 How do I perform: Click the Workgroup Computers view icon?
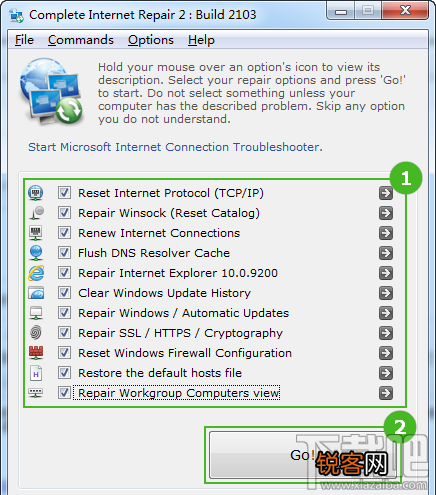[x=36, y=393]
